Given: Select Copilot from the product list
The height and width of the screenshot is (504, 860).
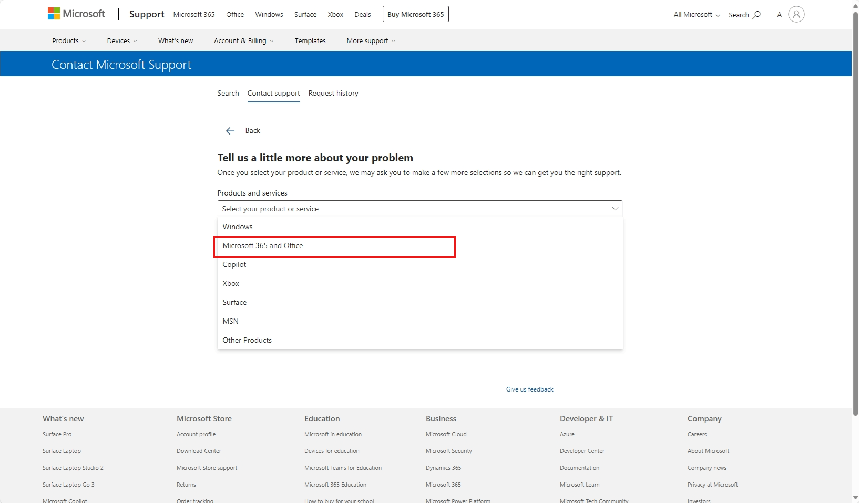Looking at the screenshot, I should click(x=419, y=264).
